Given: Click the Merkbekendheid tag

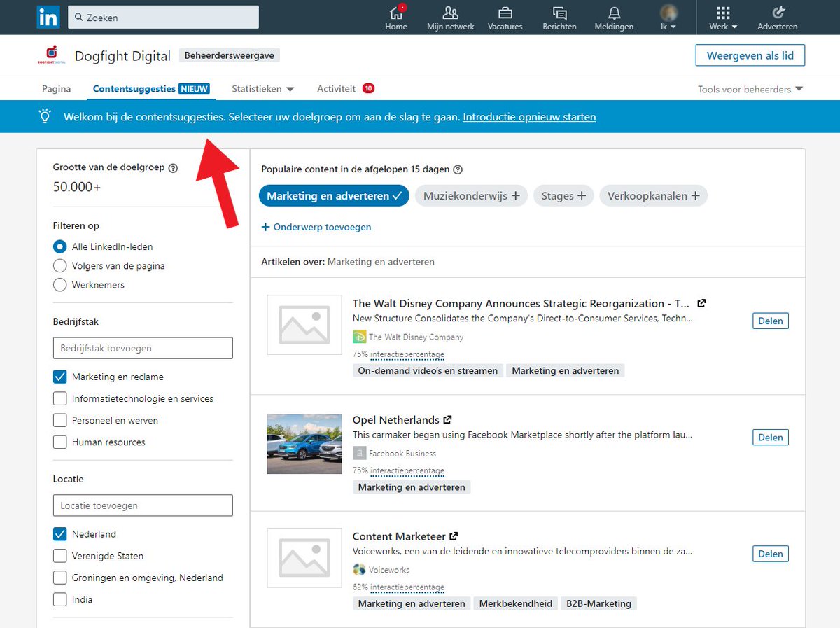Looking at the screenshot, I should pyautogui.click(x=516, y=603).
